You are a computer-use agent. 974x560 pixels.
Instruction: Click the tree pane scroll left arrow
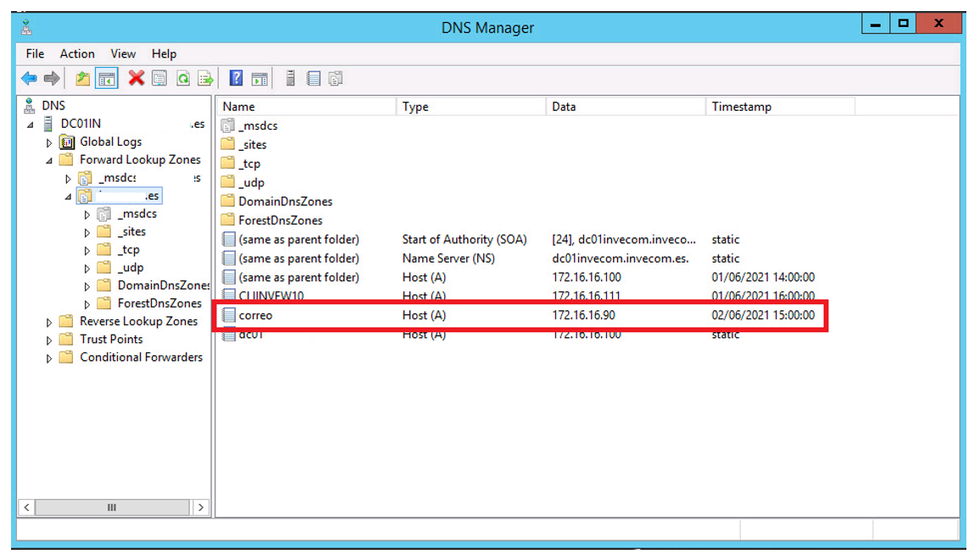click(x=27, y=507)
